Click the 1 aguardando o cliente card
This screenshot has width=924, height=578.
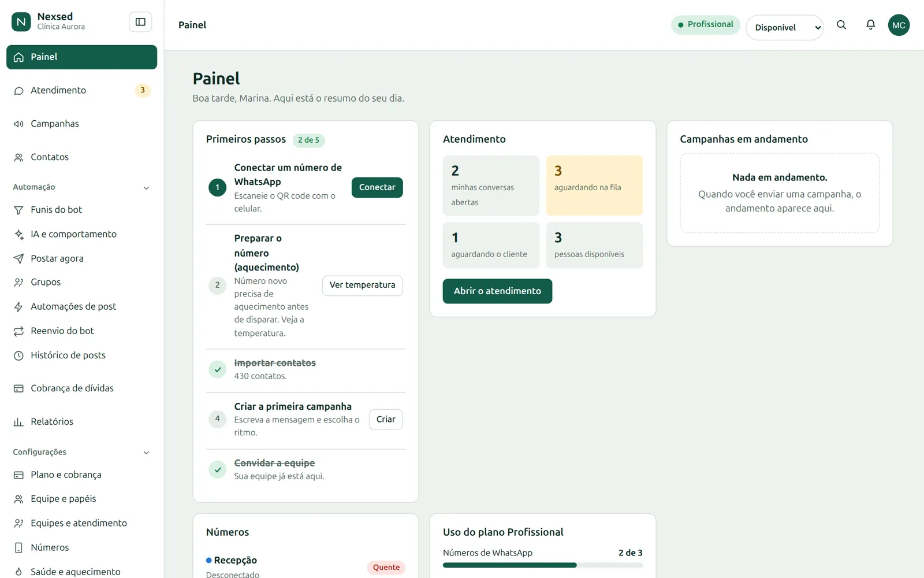click(491, 245)
